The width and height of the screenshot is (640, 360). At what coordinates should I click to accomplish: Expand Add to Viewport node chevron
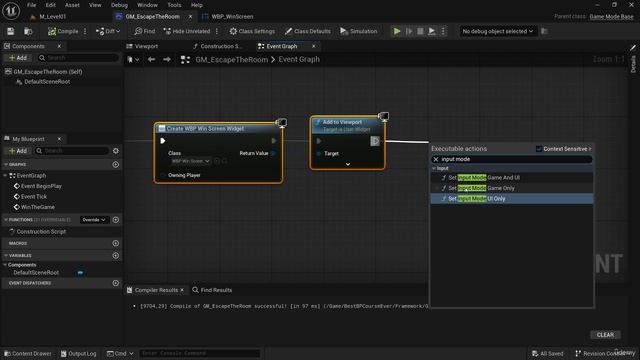tap(348, 164)
